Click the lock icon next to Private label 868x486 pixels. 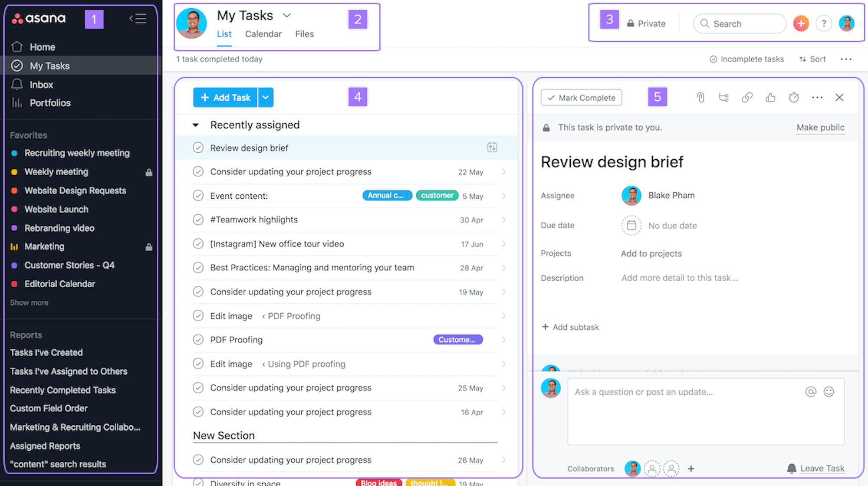pyautogui.click(x=630, y=23)
